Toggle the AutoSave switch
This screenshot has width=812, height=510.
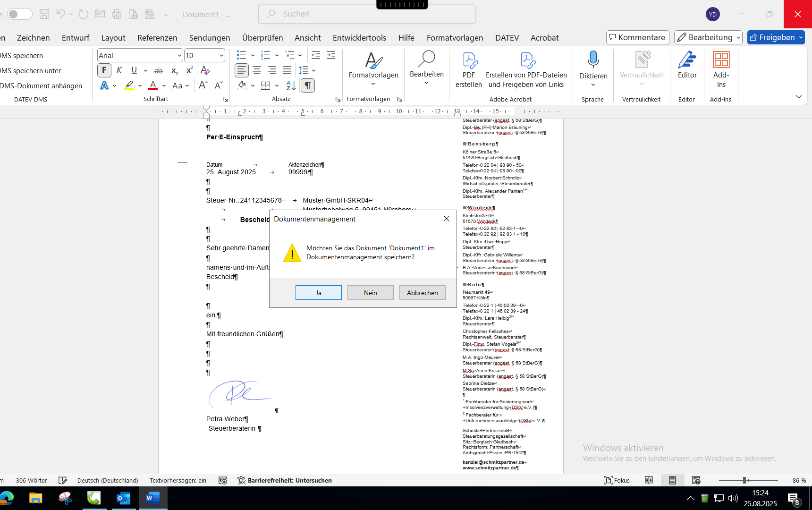(x=20, y=14)
